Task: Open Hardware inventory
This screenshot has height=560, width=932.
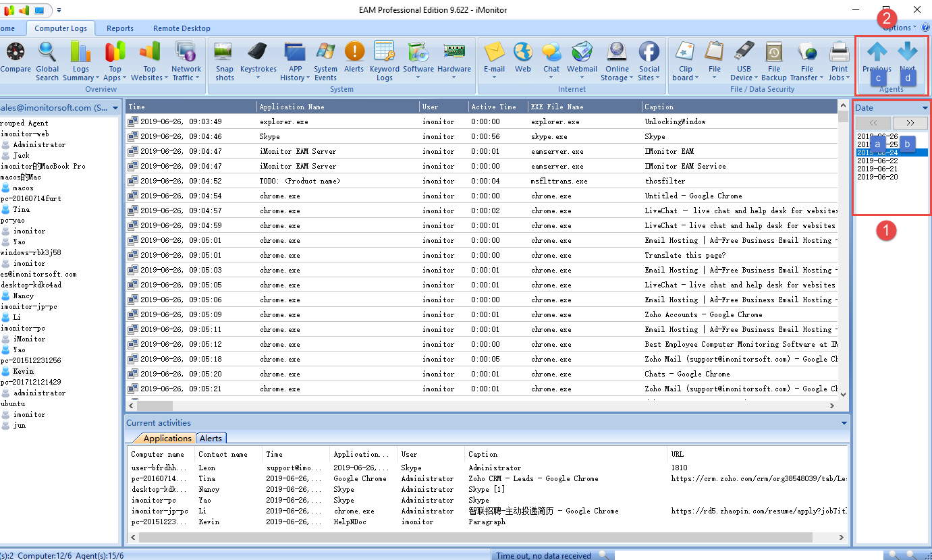Action: click(x=454, y=61)
